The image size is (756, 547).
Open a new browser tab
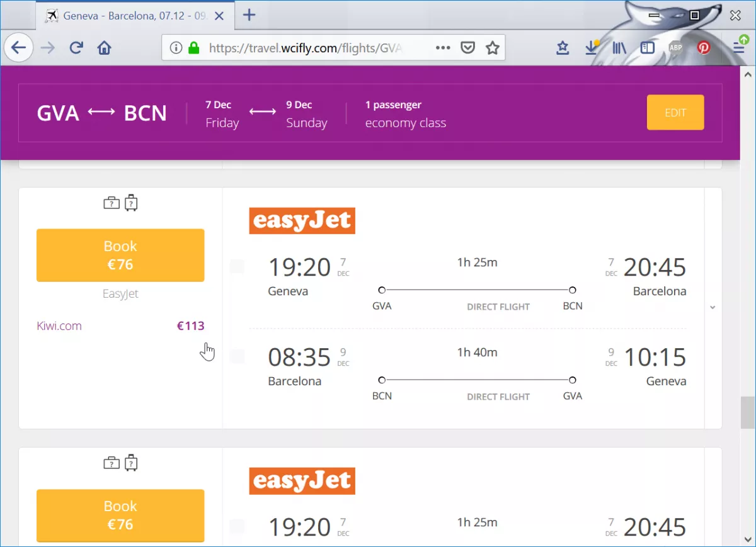[x=249, y=15]
